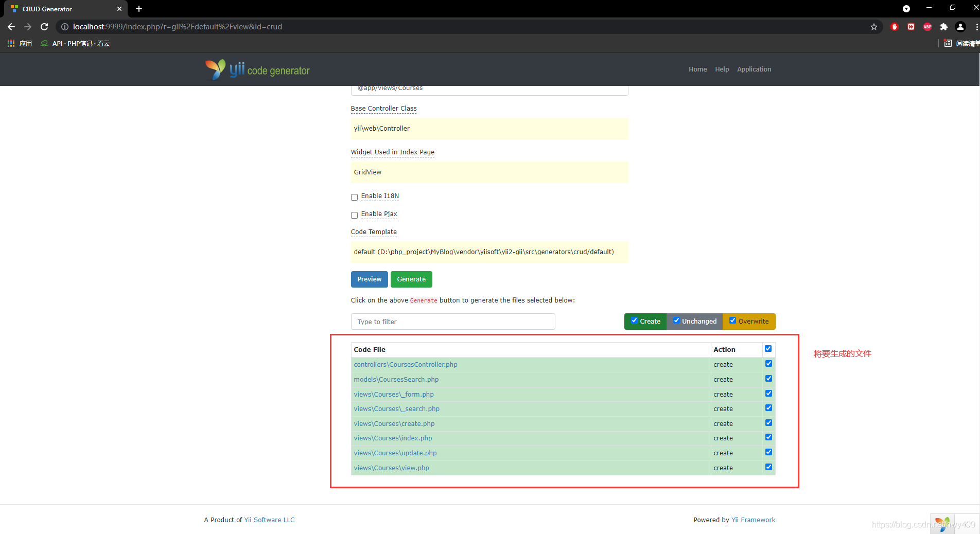Toggle the select-all checkbox in Action header
Viewport: 980px width, 534px height.
768,349
